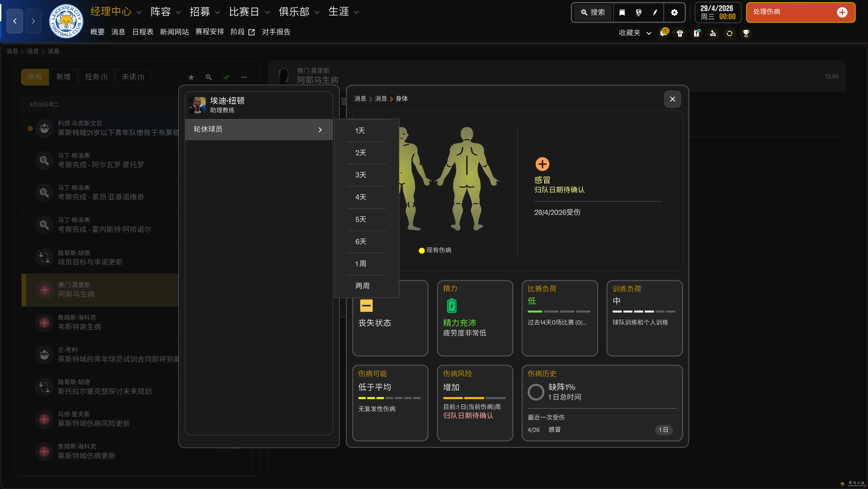Viewport: 868px width, 489px height.
Task: Open the trophy icon in favorites bar
Action: tap(746, 33)
